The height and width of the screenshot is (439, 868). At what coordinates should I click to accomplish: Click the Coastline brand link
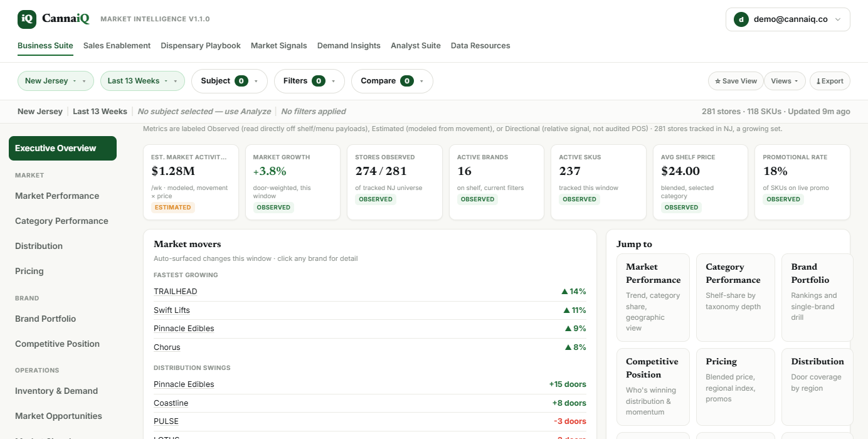(x=171, y=403)
